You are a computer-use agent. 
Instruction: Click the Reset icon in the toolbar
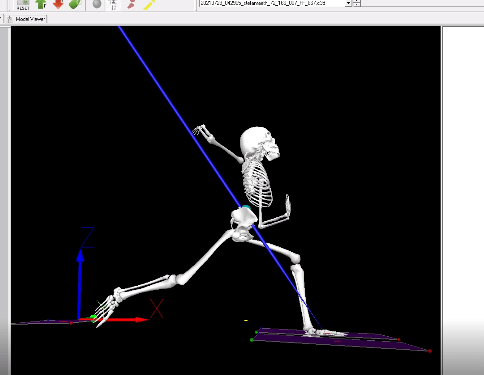(x=23, y=5)
